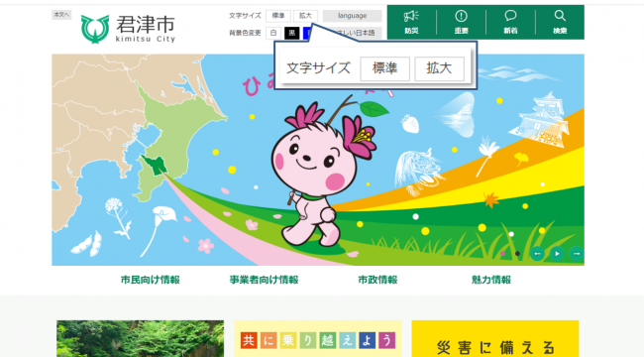
Task: Open the green forest photo banner
Action: tap(140, 338)
